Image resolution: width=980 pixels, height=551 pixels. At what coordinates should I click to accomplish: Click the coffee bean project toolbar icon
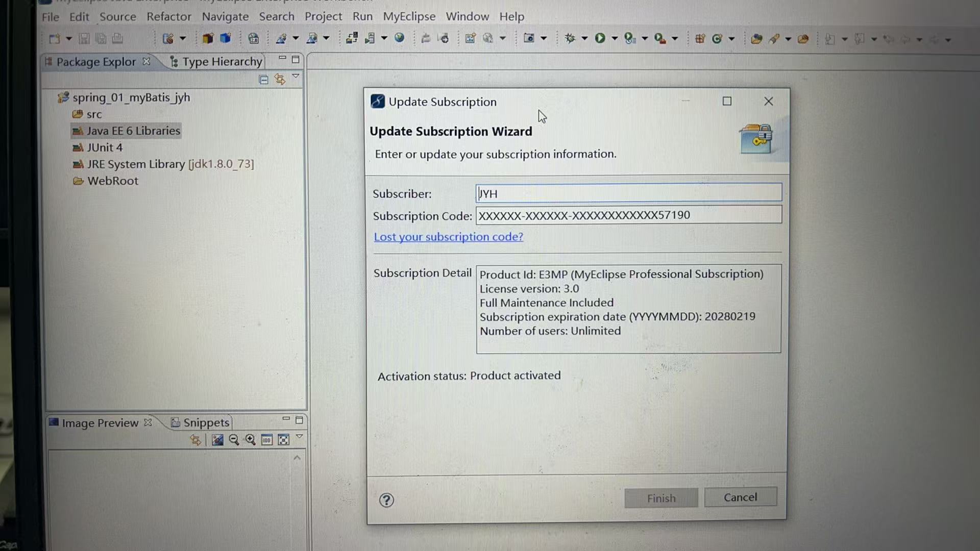coord(168,39)
